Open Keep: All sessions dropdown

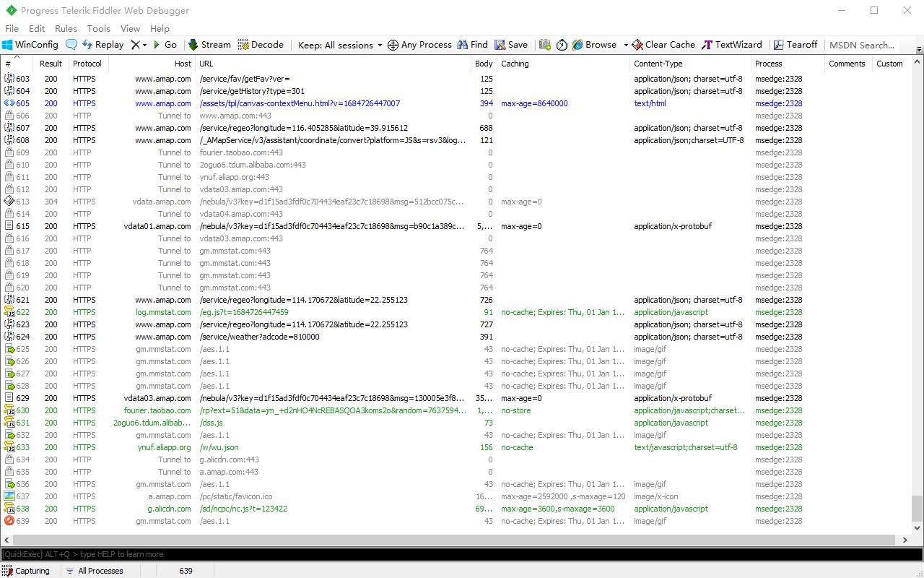coord(340,45)
